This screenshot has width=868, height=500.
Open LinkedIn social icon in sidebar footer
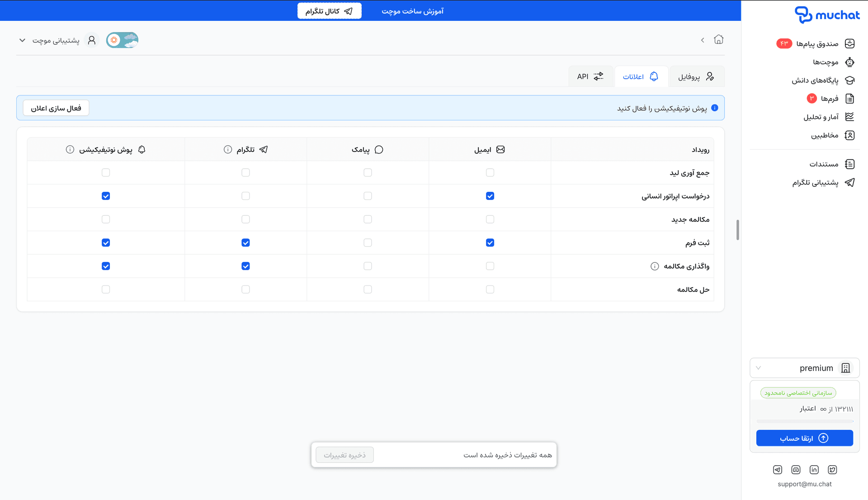pos(814,470)
